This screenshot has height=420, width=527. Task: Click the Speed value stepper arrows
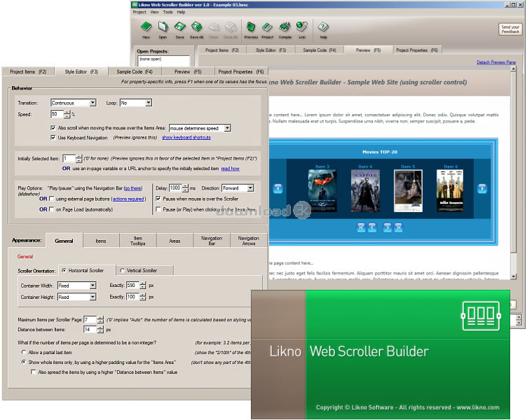[67, 114]
